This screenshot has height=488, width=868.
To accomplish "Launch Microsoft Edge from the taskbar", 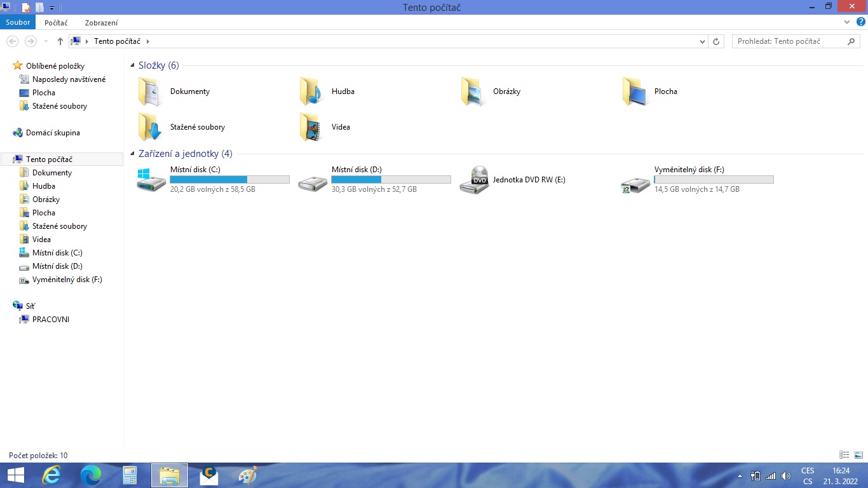I will [91, 475].
